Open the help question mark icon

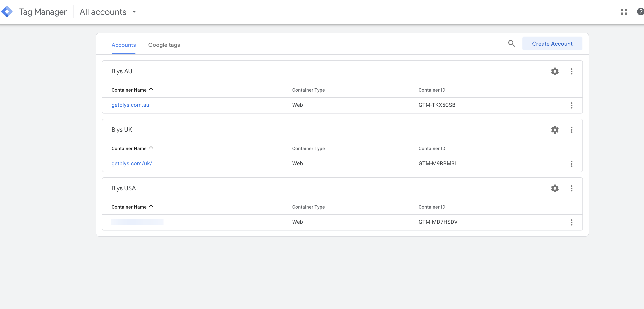(x=640, y=12)
